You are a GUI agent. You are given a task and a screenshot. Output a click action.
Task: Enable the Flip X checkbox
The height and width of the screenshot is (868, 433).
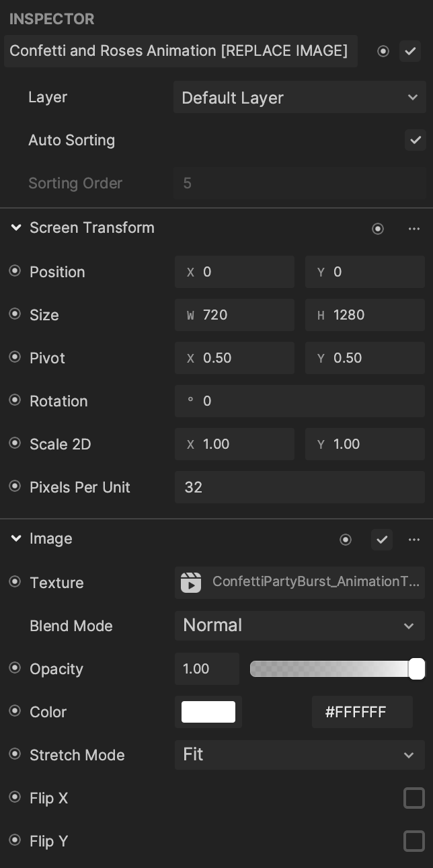coord(414,798)
